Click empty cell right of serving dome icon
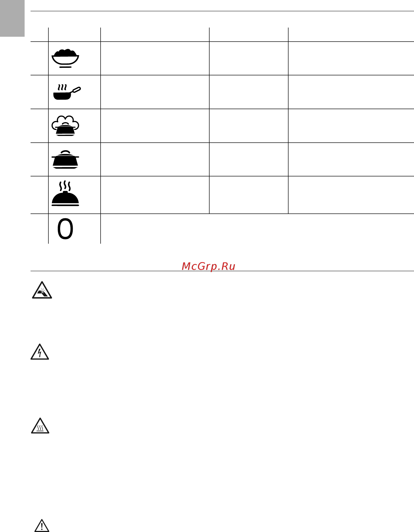This screenshot has width=414, height=532. pos(155,195)
